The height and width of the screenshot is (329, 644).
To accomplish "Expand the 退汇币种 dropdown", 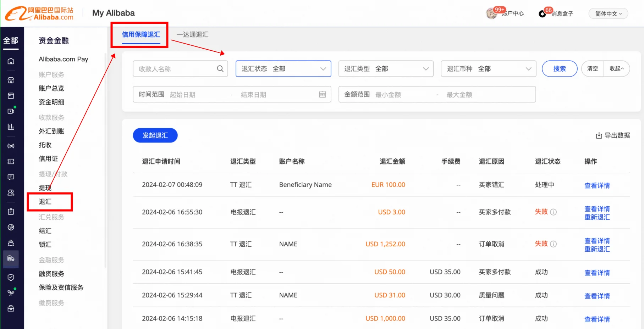I will [488, 69].
